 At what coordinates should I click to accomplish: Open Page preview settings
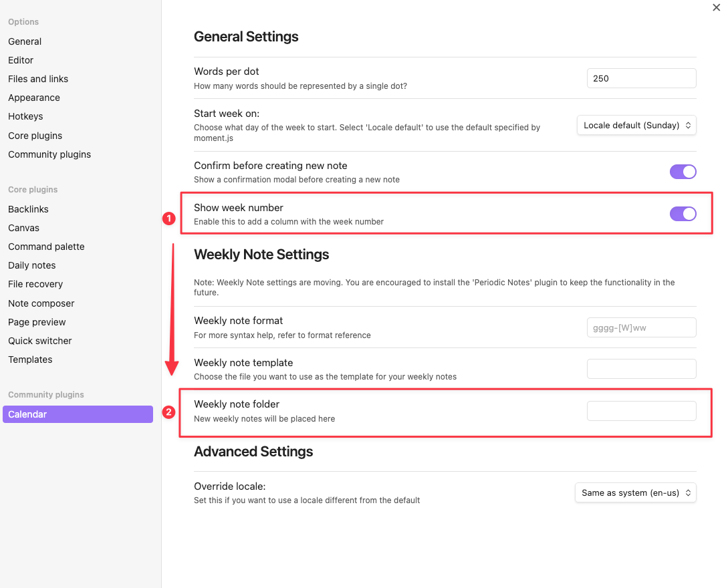pyautogui.click(x=37, y=322)
